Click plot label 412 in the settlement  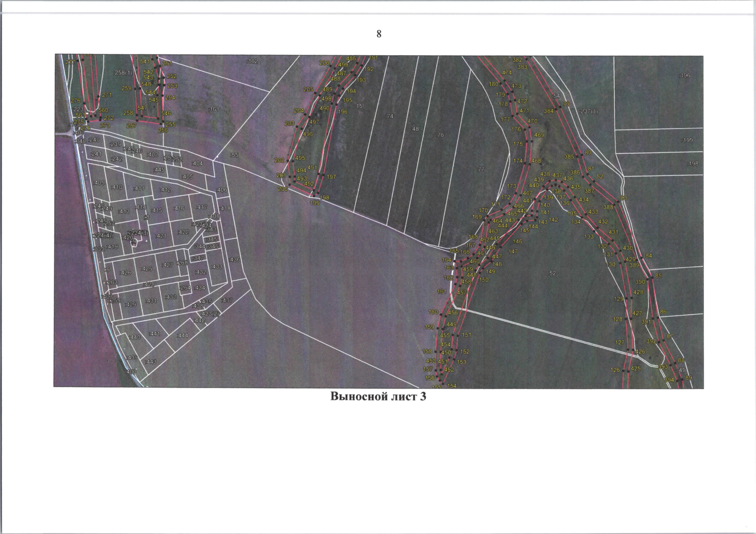166,190
